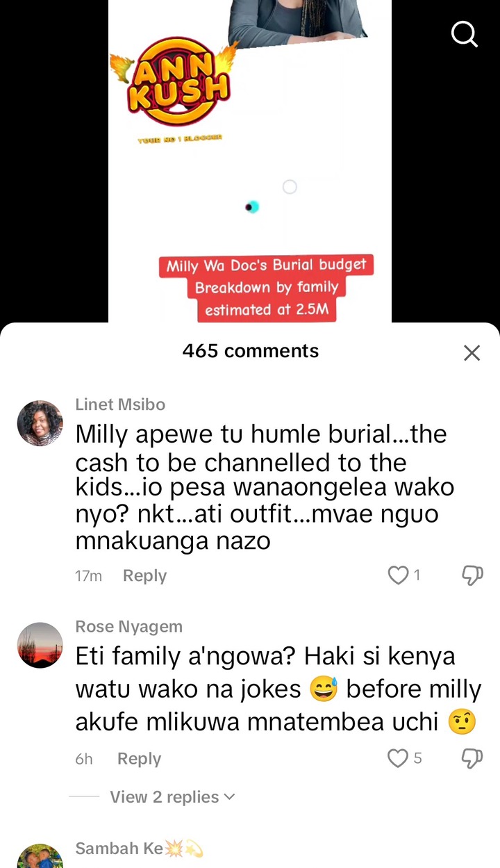Open search with the magnifier icon
This screenshot has height=868, width=500.
click(x=465, y=33)
